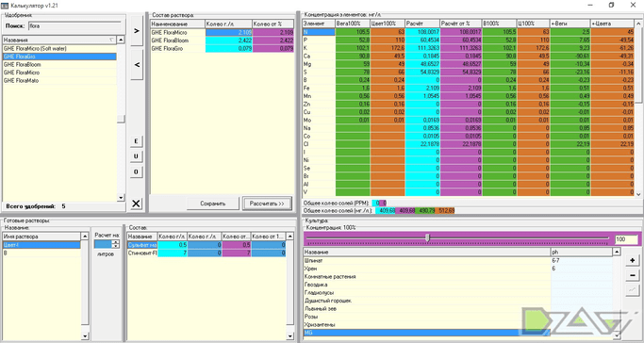This screenshot has width=644, height=343.
Task: Focus the Поиск search field
Action: [x=75, y=25]
